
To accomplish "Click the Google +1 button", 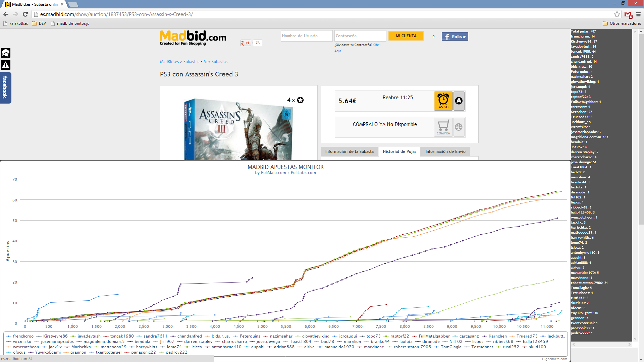I will (x=246, y=43).
